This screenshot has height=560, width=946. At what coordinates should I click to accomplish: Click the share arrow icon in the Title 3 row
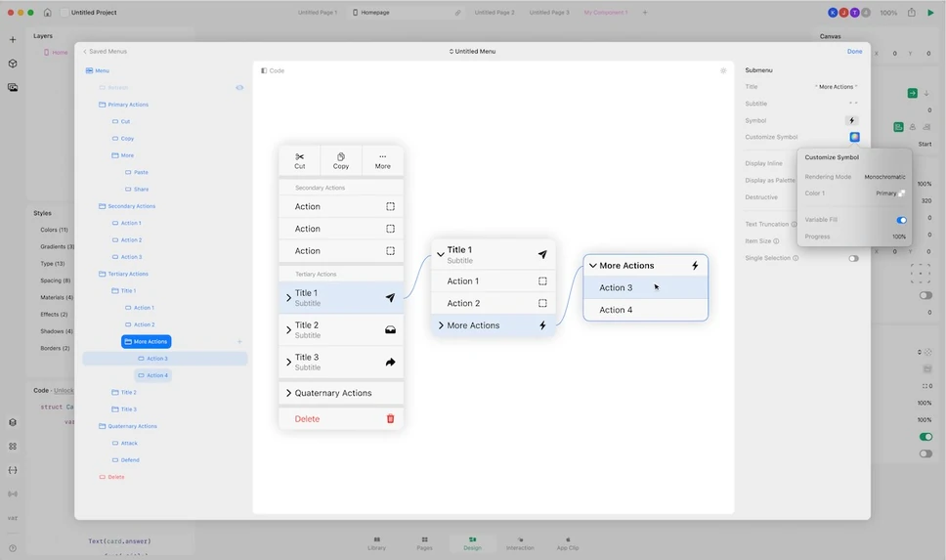pos(390,362)
